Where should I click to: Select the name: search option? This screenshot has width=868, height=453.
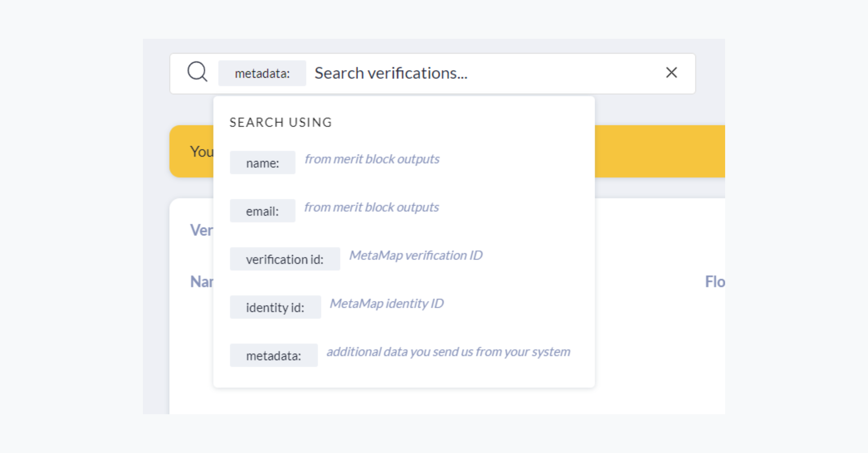tap(262, 163)
